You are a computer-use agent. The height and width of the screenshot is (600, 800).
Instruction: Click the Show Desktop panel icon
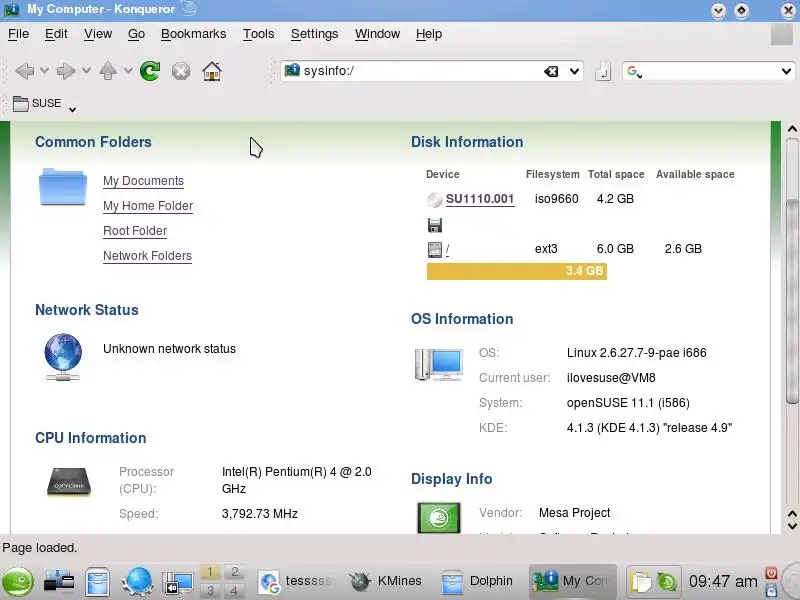[178, 583]
